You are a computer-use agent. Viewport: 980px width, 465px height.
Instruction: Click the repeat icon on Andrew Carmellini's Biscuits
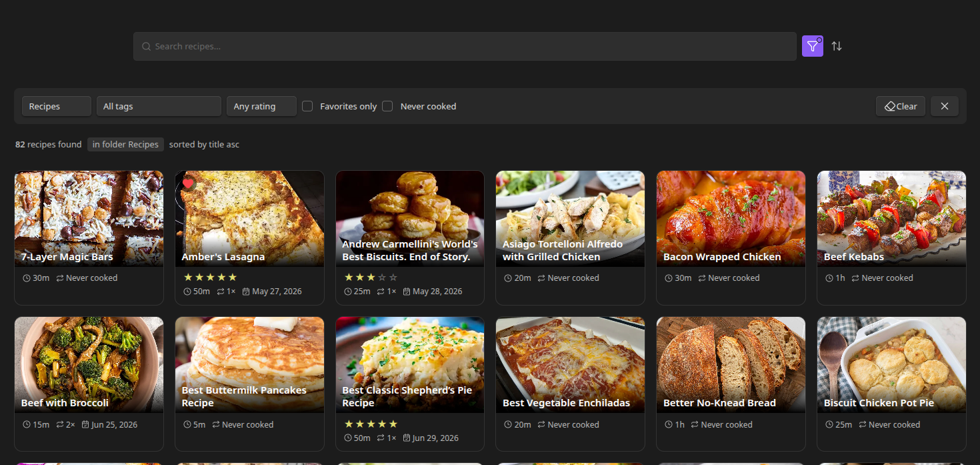coord(381,292)
